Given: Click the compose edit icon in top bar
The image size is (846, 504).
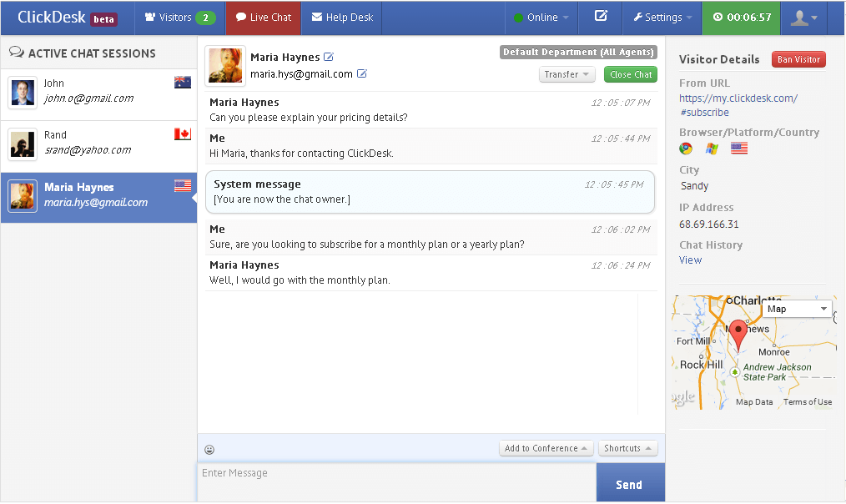Looking at the screenshot, I should [x=601, y=16].
